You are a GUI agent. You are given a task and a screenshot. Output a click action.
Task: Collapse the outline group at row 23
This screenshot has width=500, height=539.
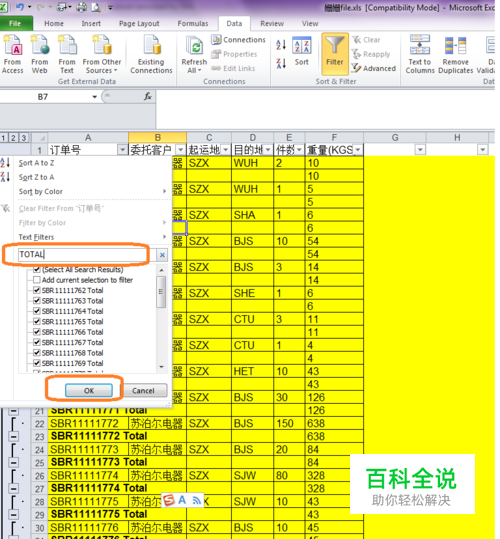click(13, 437)
